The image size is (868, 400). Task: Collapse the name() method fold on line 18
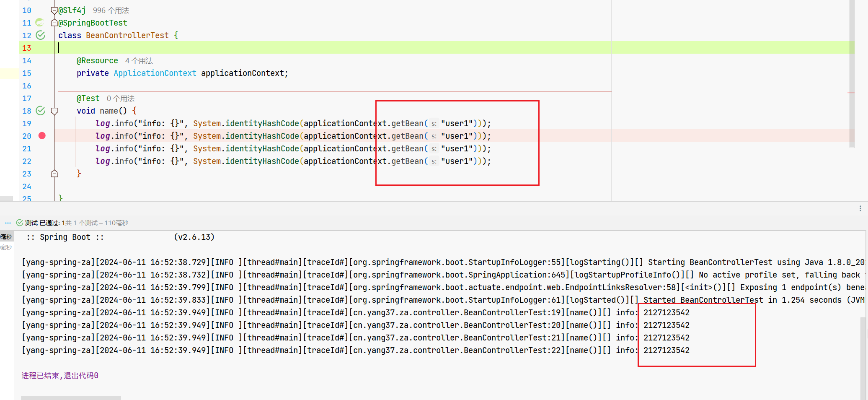(54, 111)
